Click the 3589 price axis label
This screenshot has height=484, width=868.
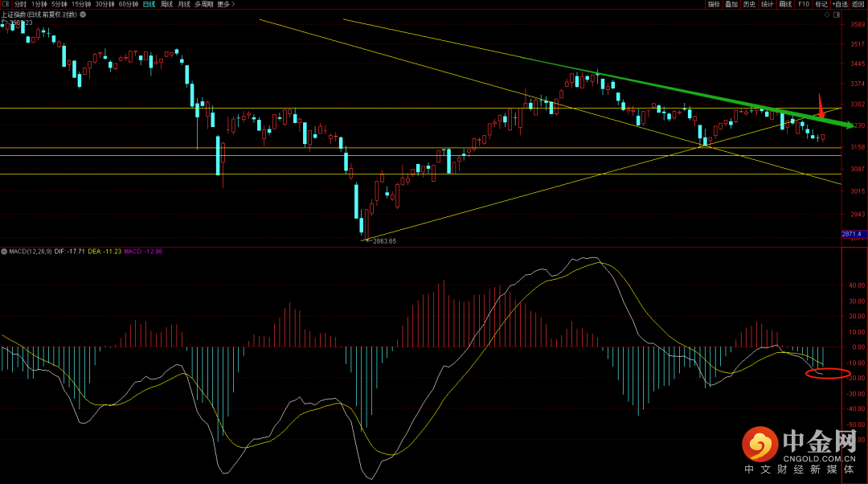click(x=858, y=24)
